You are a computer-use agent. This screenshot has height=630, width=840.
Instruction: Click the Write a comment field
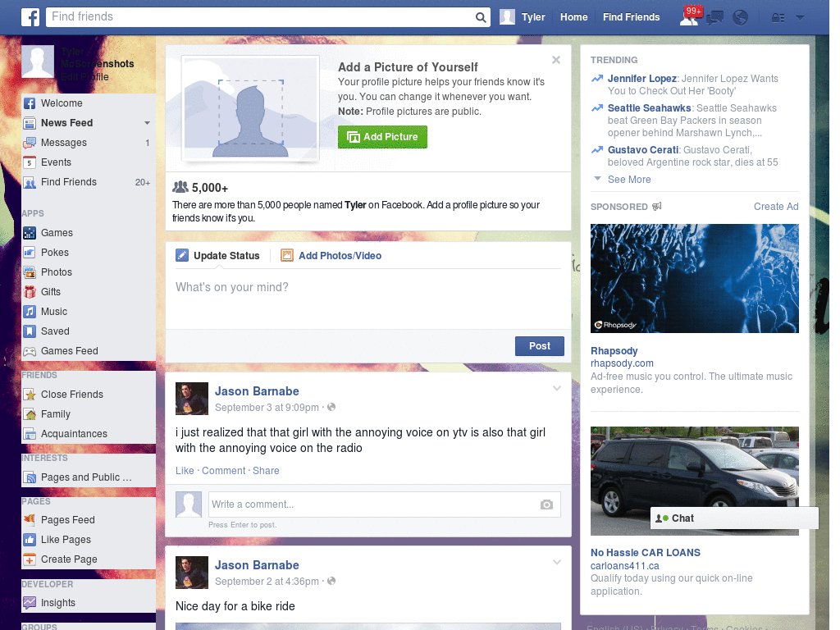pyautogui.click(x=373, y=504)
